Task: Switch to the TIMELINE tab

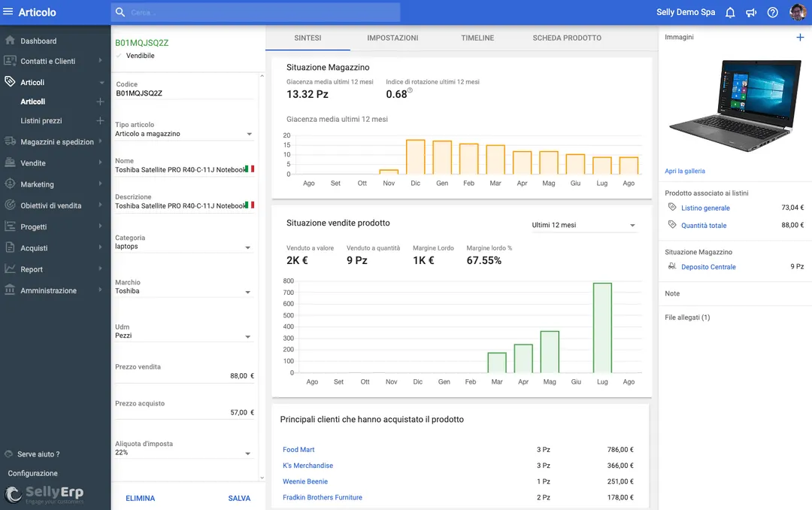Action: pos(477,38)
